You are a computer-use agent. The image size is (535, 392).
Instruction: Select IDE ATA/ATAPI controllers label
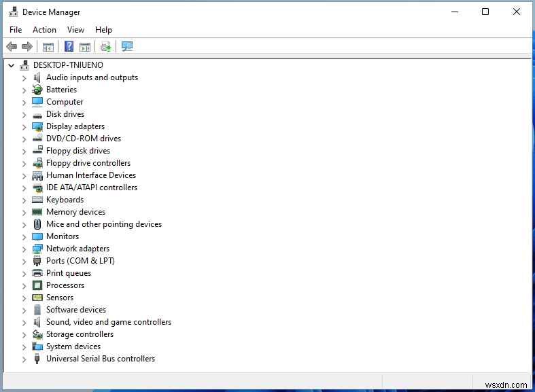pos(92,188)
